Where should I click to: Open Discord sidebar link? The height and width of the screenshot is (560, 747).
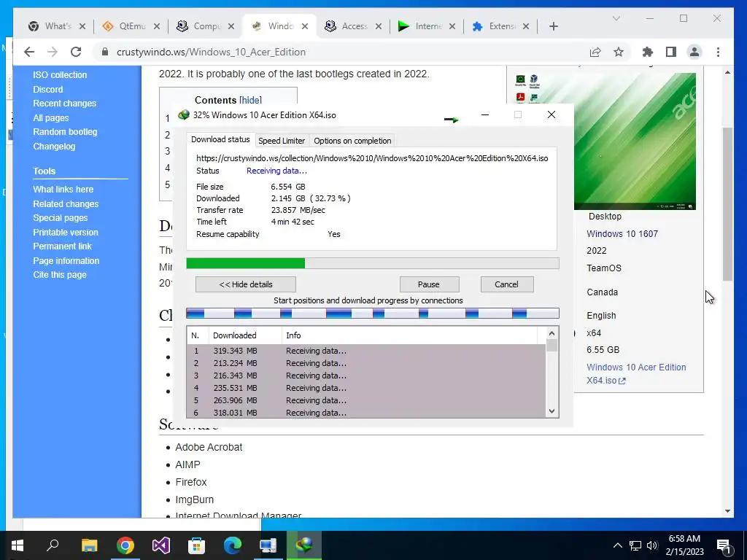coord(47,89)
